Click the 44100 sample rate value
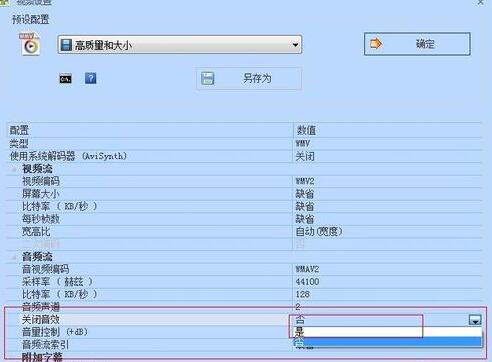 (307, 282)
